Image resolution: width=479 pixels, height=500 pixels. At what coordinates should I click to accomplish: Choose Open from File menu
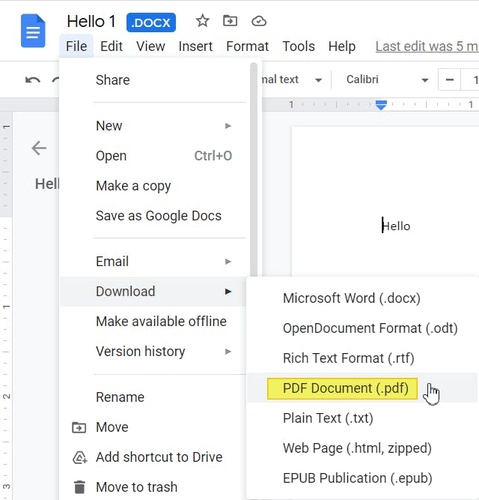[154, 156]
